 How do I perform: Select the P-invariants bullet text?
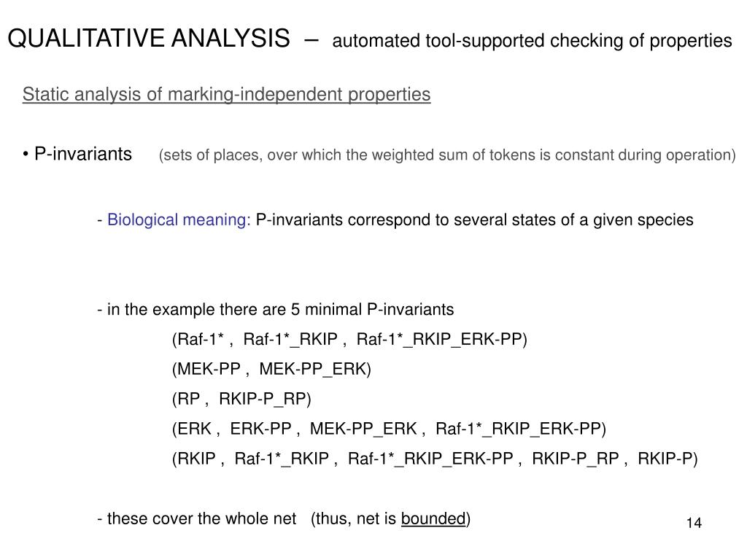click(x=83, y=154)
